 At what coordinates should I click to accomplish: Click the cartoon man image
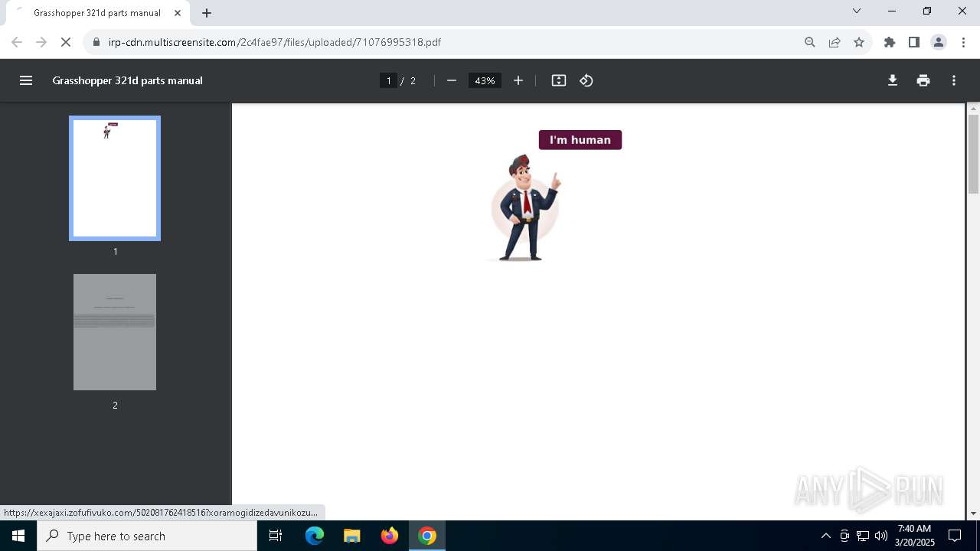(525, 207)
